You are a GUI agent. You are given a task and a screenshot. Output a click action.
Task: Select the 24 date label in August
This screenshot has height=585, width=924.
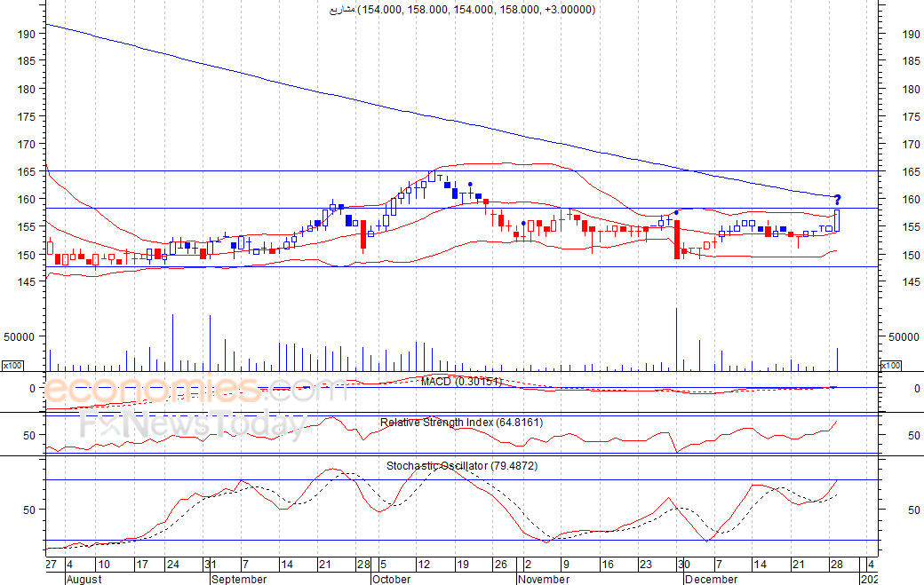click(x=172, y=565)
